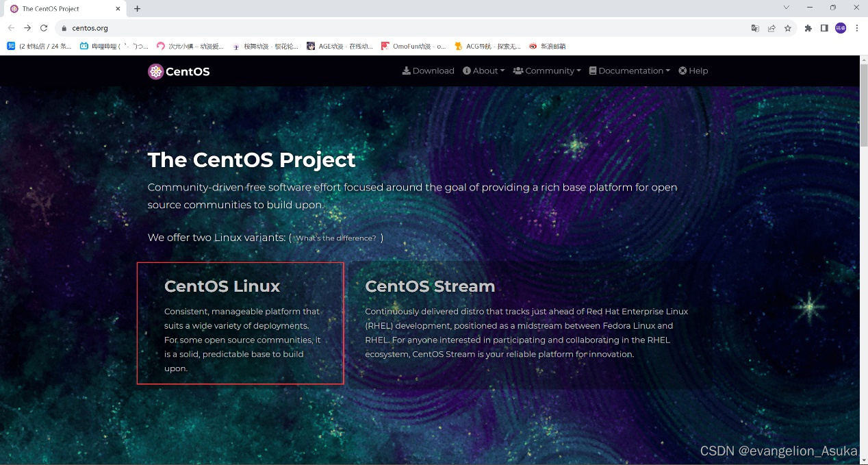Open the ACG导航 bookmark
Screen dimensions: 868x465
pos(487,46)
